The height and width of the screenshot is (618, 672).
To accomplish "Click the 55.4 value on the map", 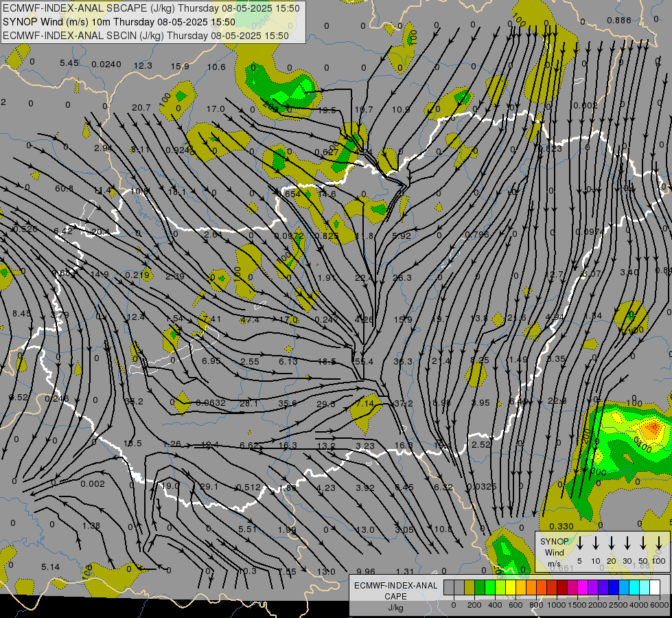I will (364, 362).
